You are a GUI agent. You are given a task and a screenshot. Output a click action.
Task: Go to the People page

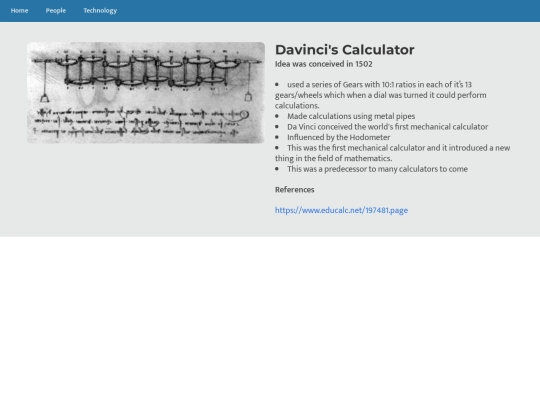[55, 11]
